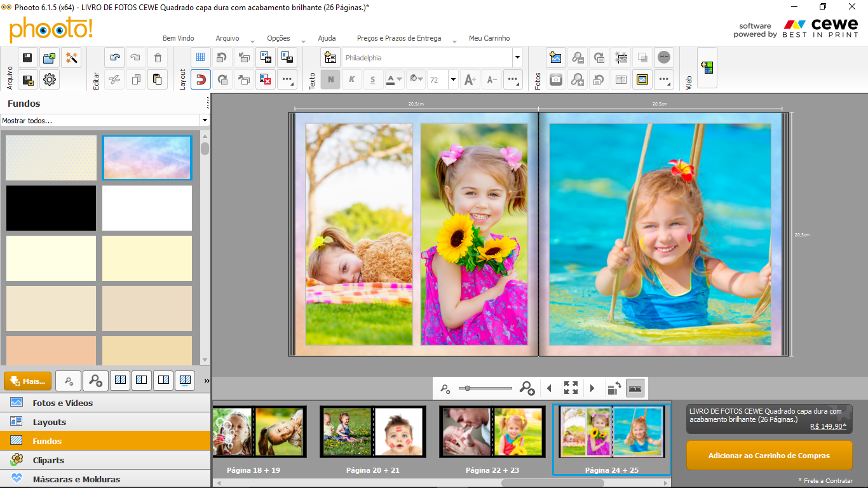Click the orange 'Mais...' button
This screenshot has width=868, height=488.
coord(28,381)
